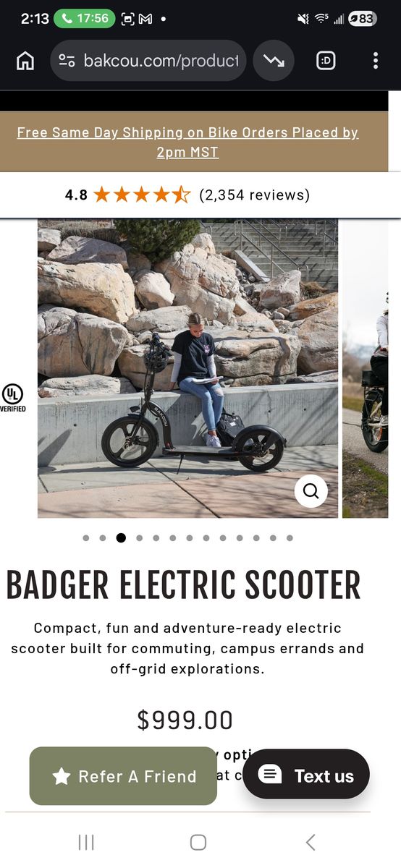Tap the next product image preview on right
The width and height of the screenshot is (401, 868).
pos(366,369)
